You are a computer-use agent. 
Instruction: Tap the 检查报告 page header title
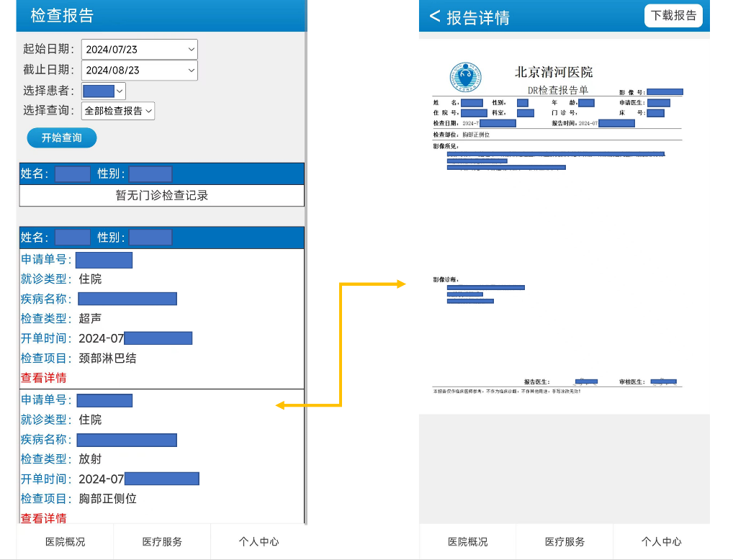click(x=62, y=16)
